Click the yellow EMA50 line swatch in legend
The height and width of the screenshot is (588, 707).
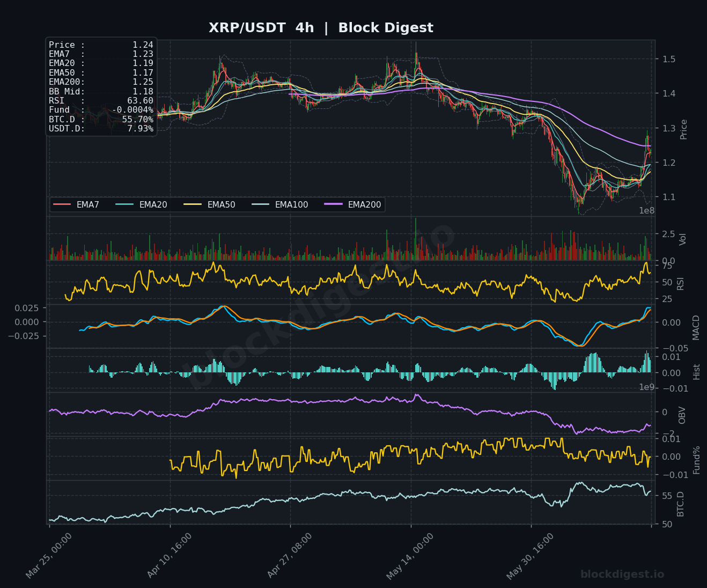(x=193, y=205)
